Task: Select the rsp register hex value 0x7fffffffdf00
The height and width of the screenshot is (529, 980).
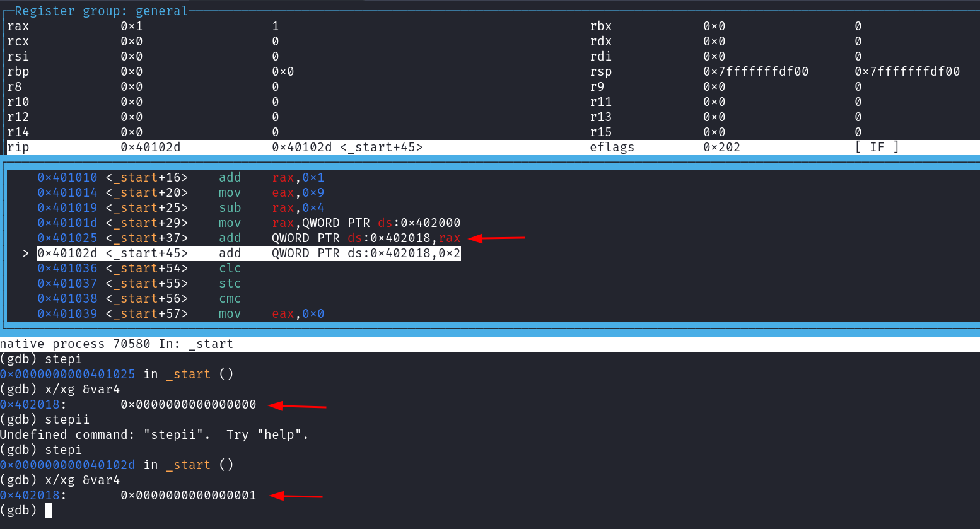Action: (x=755, y=72)
